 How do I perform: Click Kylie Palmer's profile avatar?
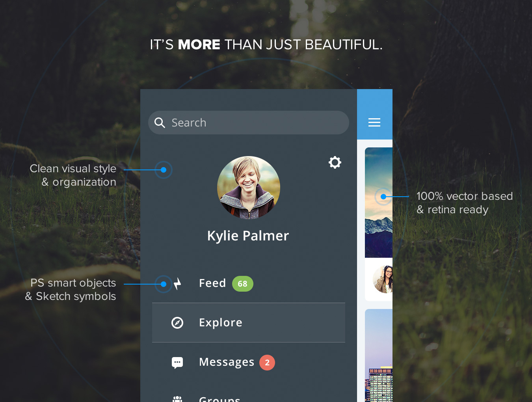249,188
